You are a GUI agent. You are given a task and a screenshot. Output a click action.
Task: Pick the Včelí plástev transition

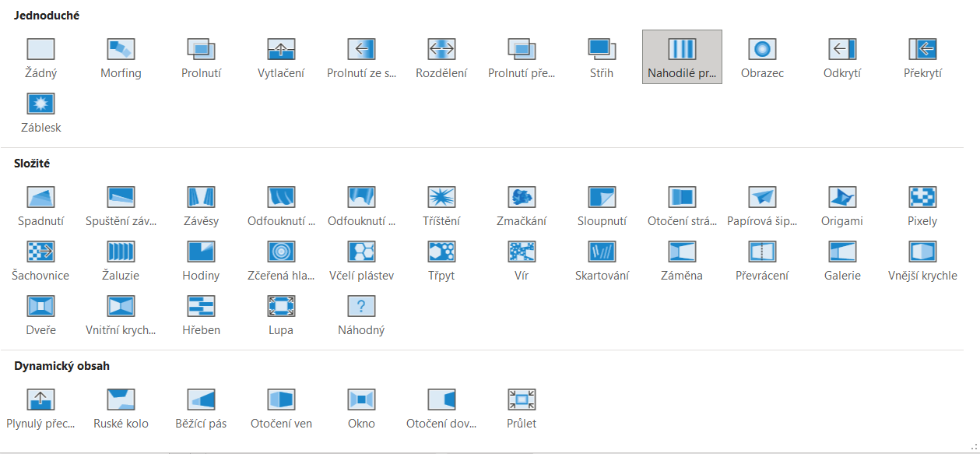[x=361, y=259]
